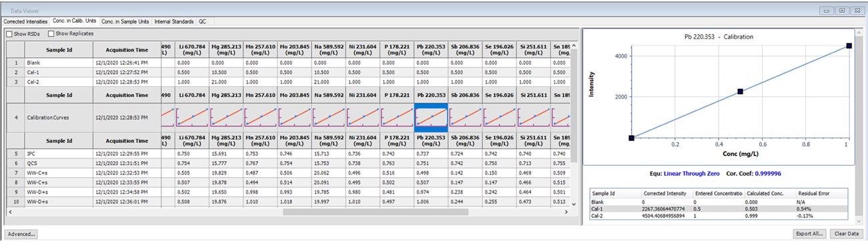The height and width of the screenshot is (244, 868).
Task: Show the Ni 231.604 calibration curve thumbnail
Action: [x=363, y=117]
